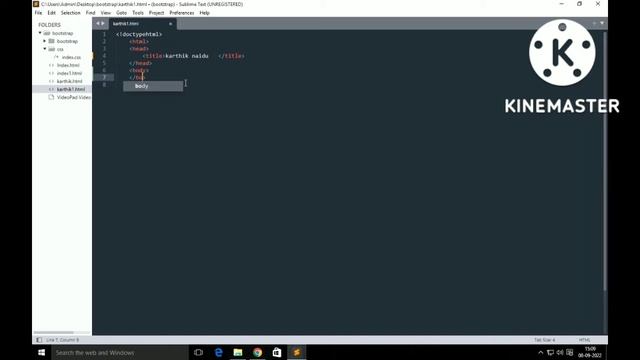This screenshot has width=640, height=360.
Task: Open the Store from the taskbar
Action: point(277,353)
